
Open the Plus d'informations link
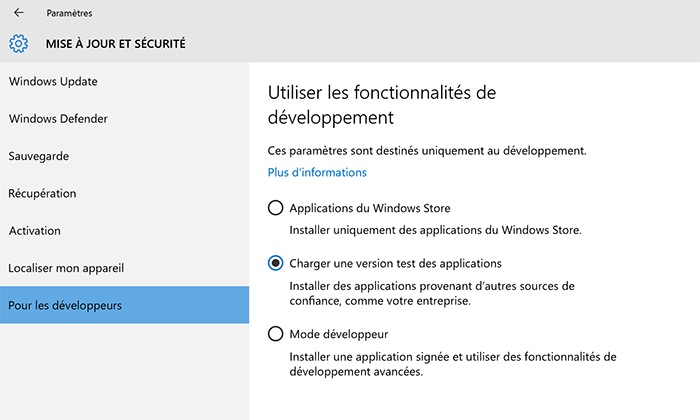[x=317, y=172]
